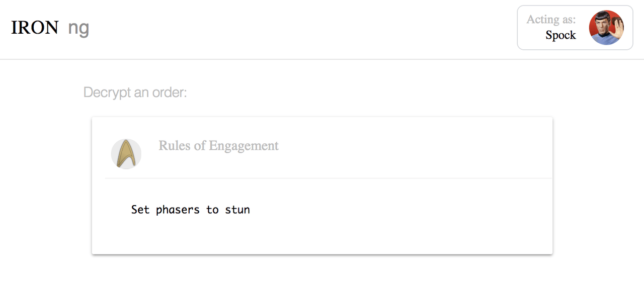Viewport: 644px width, 288px height.
Task: Click the gray "ng" text beside IRON
Action: point(78,29)
